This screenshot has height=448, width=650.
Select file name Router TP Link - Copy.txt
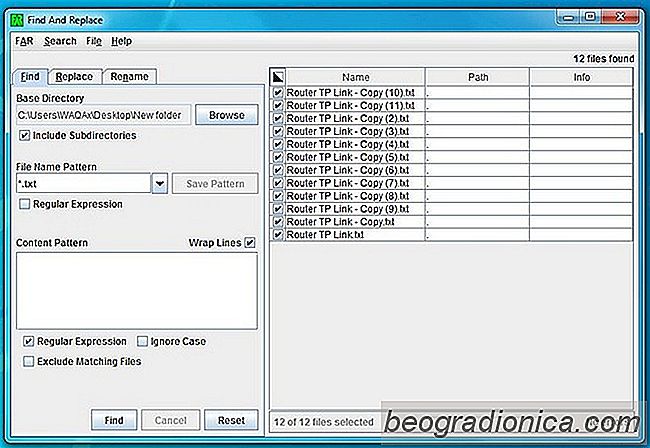341,222
